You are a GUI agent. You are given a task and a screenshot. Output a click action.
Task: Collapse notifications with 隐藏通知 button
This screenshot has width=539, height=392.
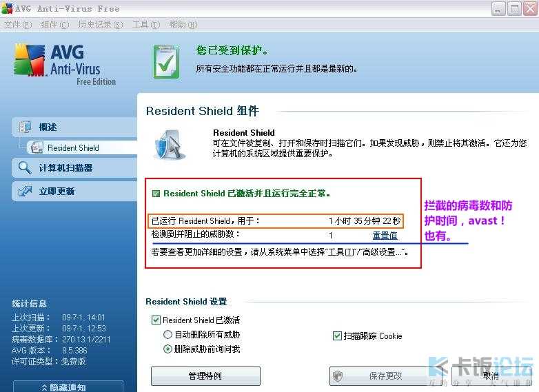68,386
